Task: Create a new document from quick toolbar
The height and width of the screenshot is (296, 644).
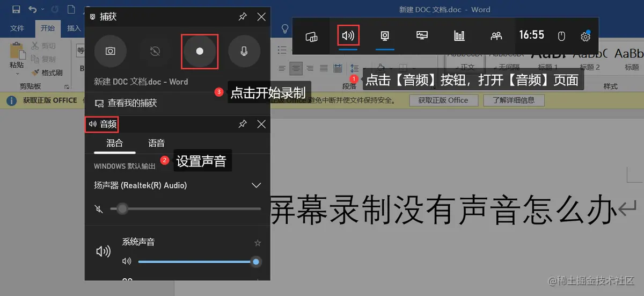Action: point(71,9)
